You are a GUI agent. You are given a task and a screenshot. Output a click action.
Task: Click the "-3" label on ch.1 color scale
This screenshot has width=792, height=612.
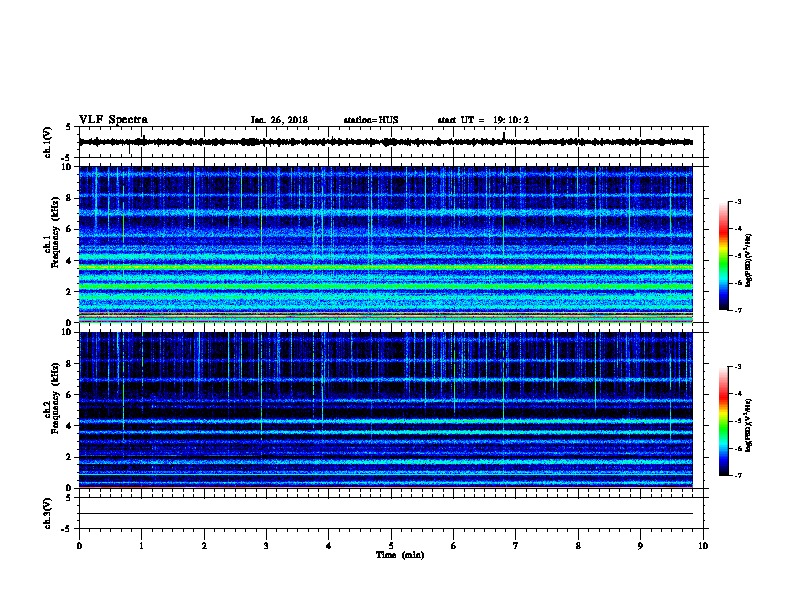(x=737, y=201)
